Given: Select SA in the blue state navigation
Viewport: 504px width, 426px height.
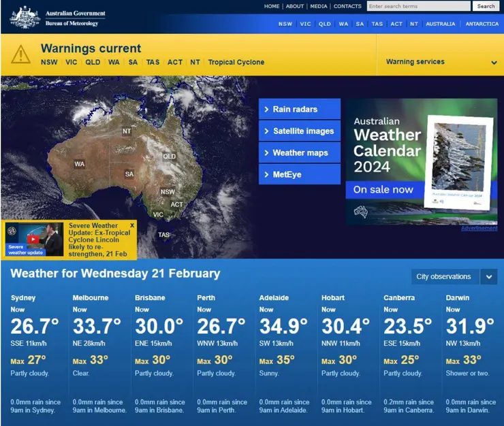Looking at the screenshot, I should [x=360, y=24].
